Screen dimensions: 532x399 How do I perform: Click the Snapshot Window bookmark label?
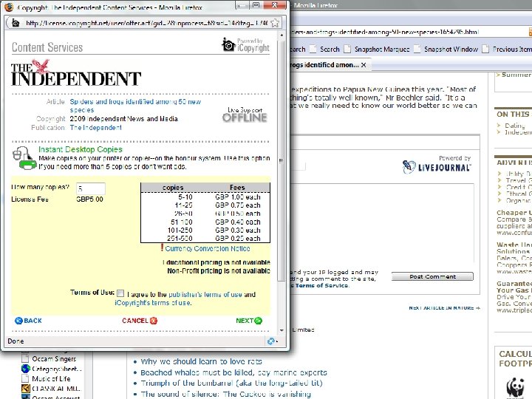(451, 50)
